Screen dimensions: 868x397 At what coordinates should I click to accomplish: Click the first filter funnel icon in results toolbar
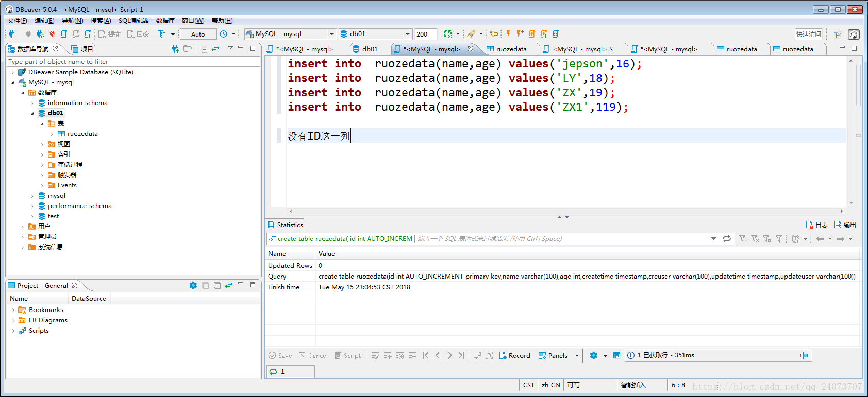pos(743,239)
